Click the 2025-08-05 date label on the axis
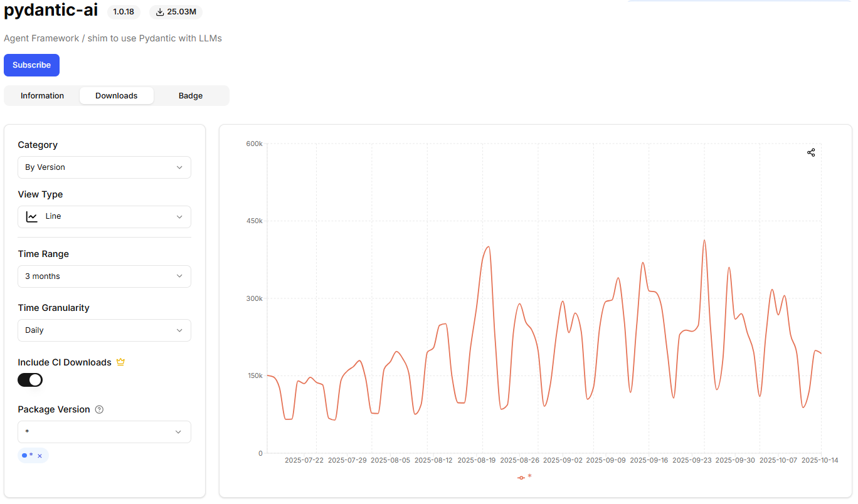This screenshot has width=858, height=504. (390, 460)
